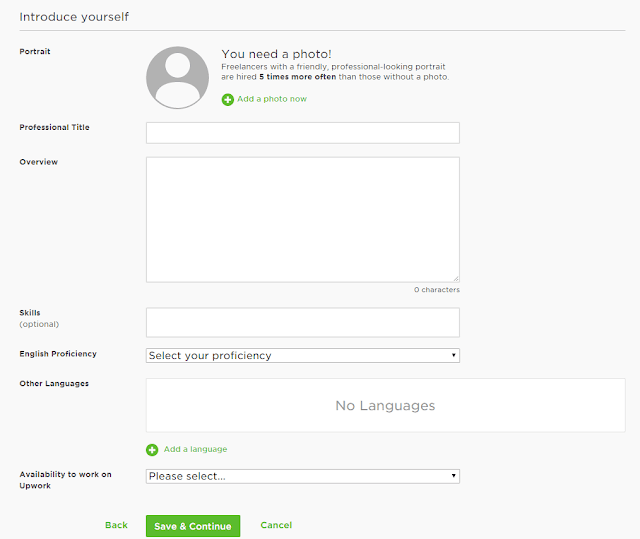
Task: Click the green plus icon beside Add a photo now
Action: coord(228,99)
